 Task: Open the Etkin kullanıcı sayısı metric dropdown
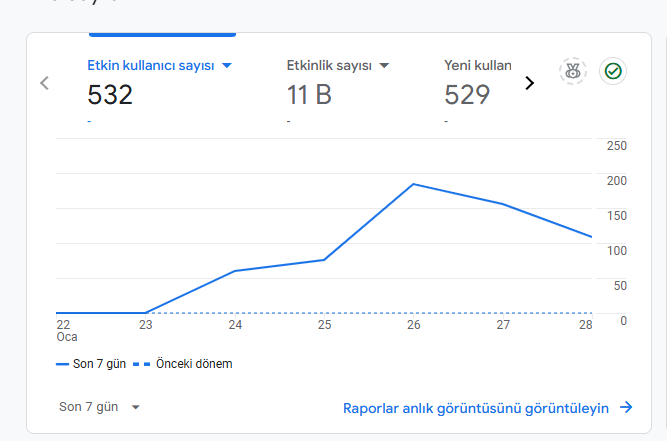[x=227, y=65]
